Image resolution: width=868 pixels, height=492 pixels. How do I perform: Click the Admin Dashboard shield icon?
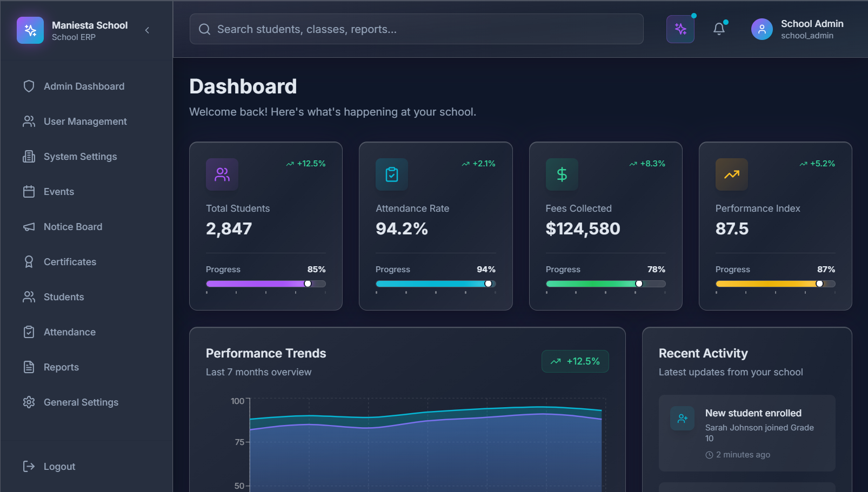(29, 86)
